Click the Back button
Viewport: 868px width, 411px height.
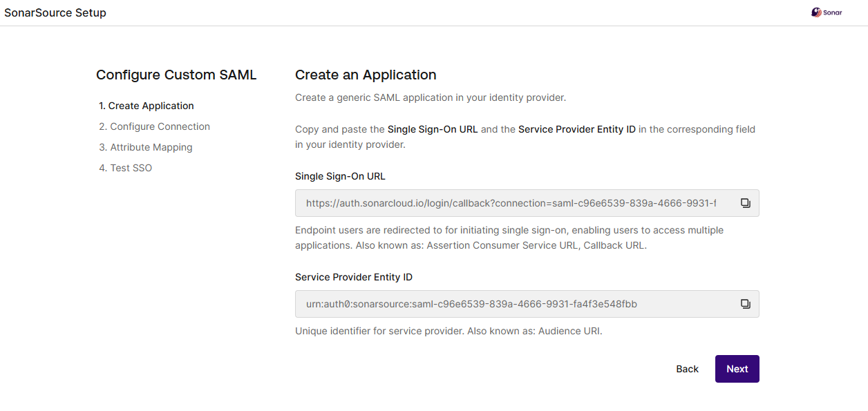[x=687, y=369]
